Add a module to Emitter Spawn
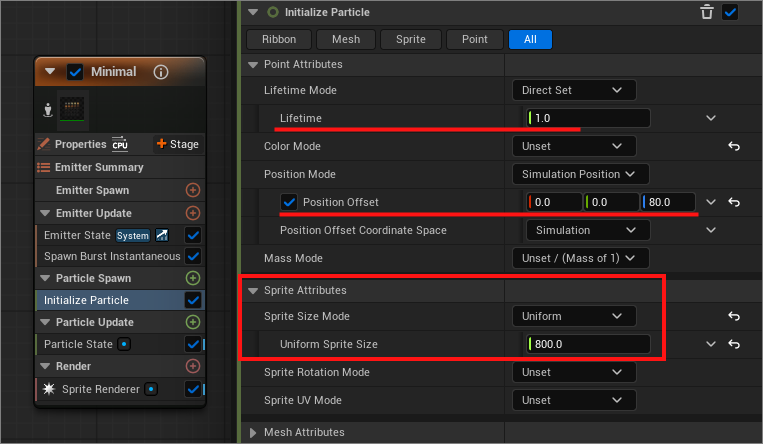The width and height of the screenshot is (763, 444). (x=193, y=190)
